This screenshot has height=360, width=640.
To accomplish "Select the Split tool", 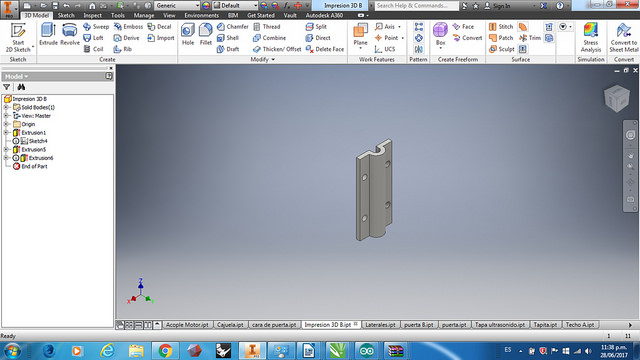I will pos(316,27).
